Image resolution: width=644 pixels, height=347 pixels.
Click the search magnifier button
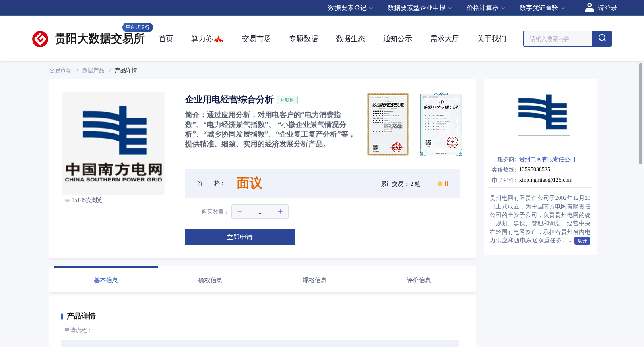(602, 39)
